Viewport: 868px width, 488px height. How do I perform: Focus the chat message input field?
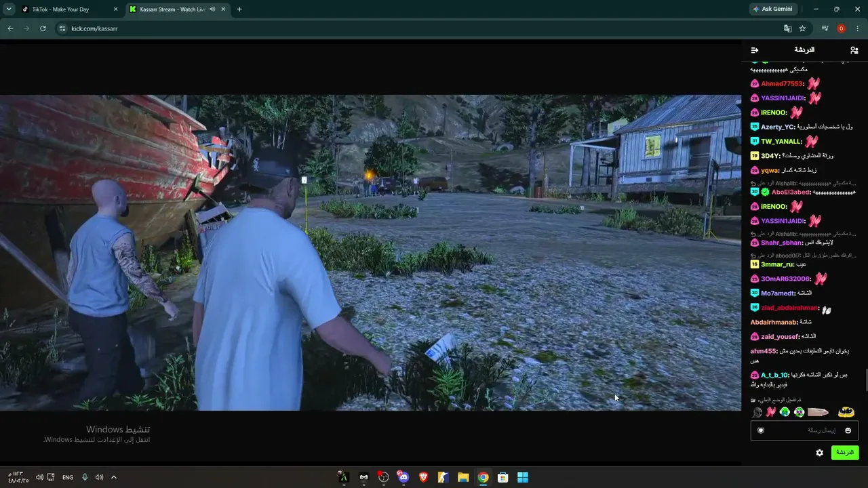point(804,430)
